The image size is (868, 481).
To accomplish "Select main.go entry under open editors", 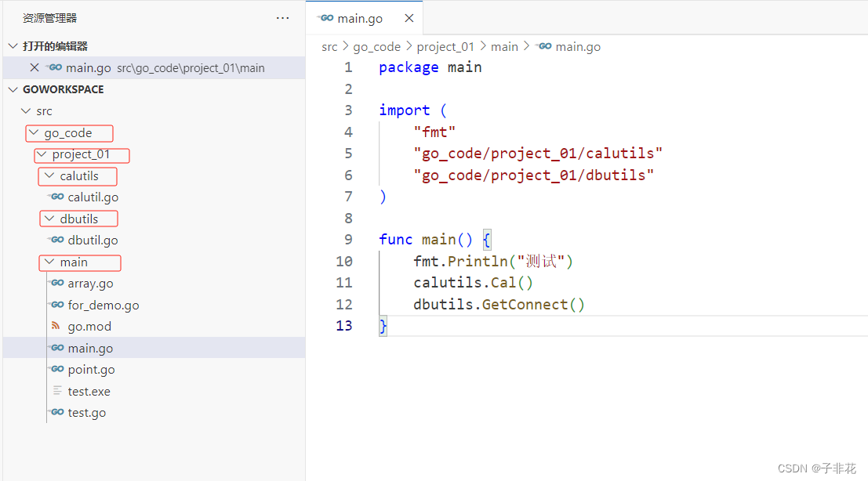I will click(x=154, y=67).
